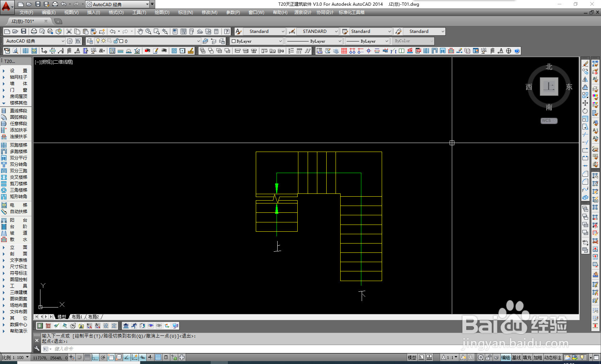
Task: Open Layer Properties Manager icon
Action: [90, 41]
